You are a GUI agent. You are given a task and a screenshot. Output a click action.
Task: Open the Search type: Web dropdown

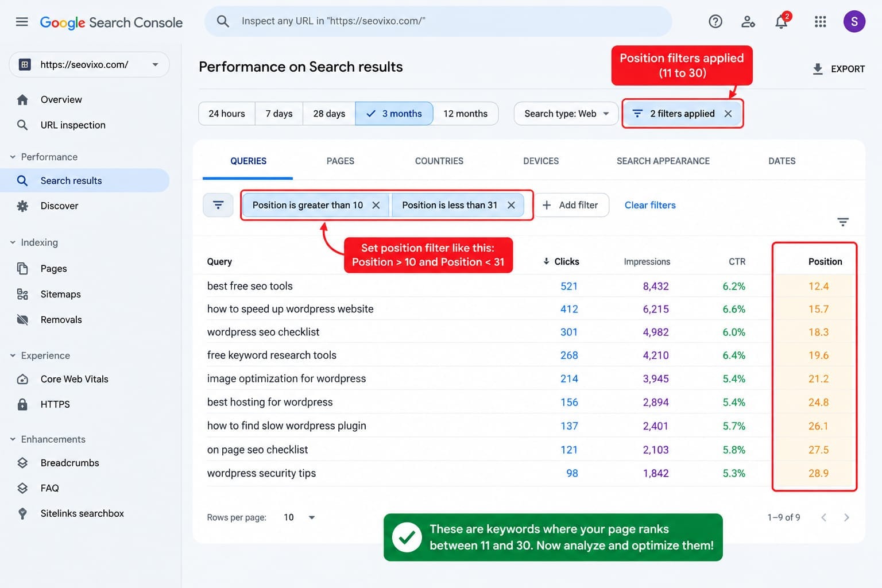pyautogui.click(x=566, y=114)
